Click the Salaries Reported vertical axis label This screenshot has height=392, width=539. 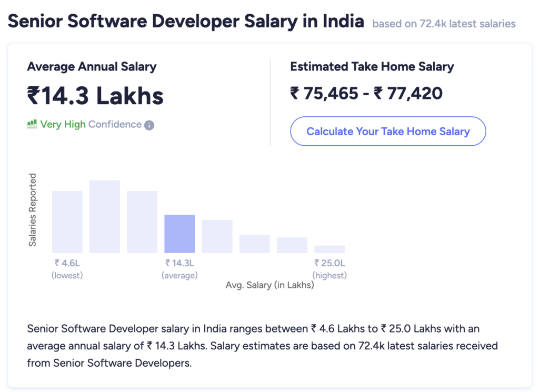(x=33, y=209)
